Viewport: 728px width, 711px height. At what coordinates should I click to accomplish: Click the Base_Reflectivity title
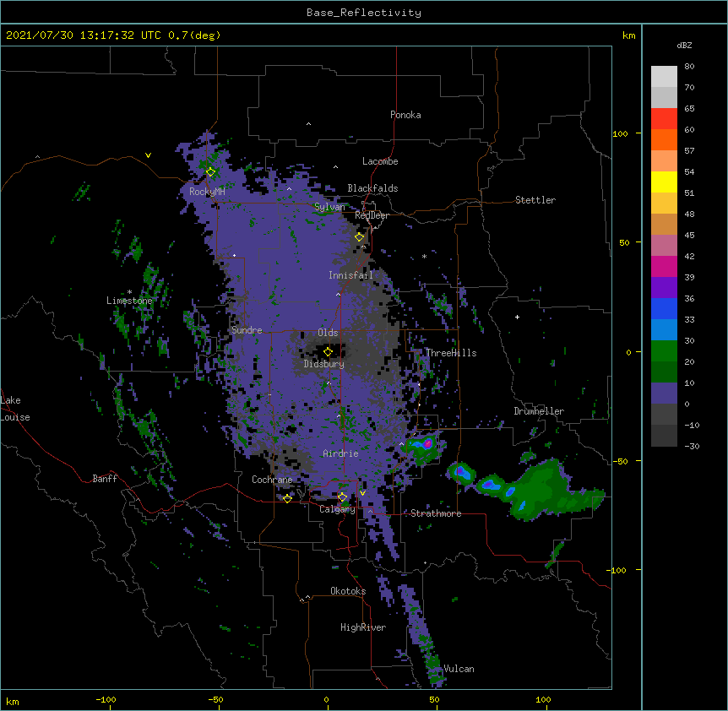[364, 13]
